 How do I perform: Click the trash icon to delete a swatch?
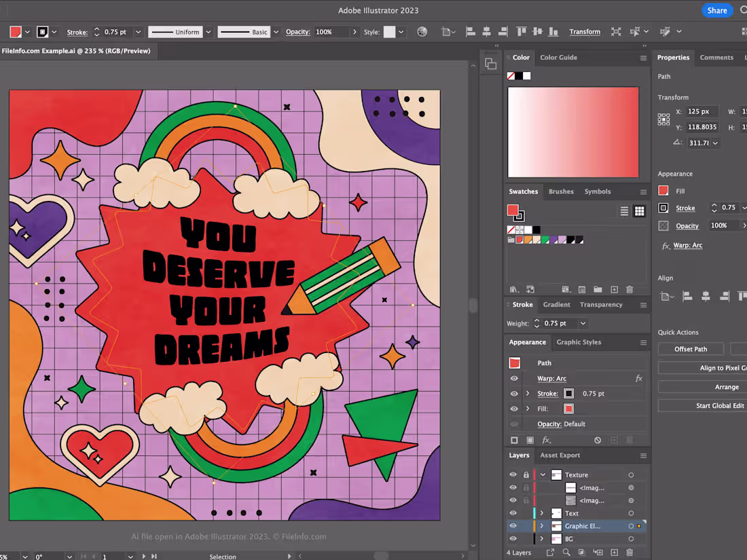click(x=630, y=290)
